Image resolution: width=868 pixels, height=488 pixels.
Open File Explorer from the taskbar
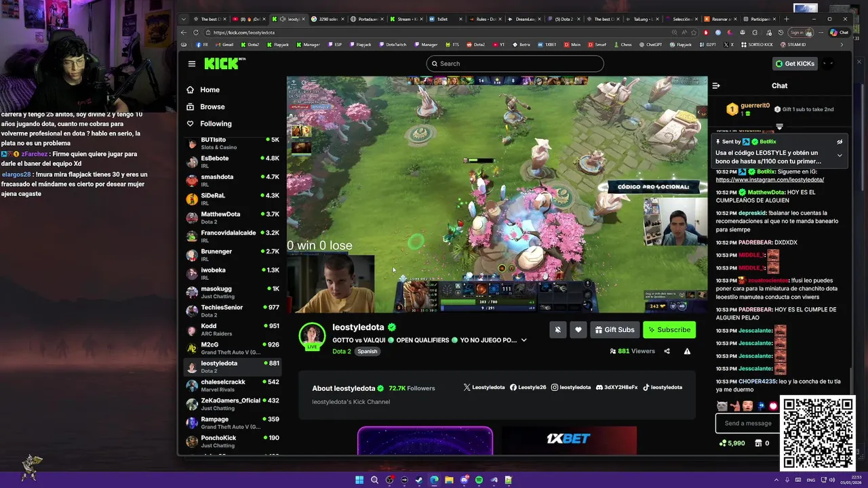[449, 480]
